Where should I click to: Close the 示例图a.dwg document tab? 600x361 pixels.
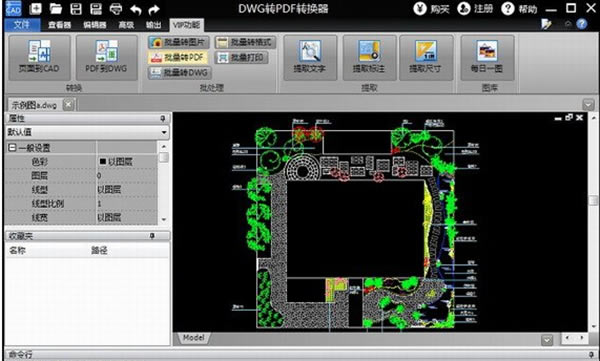(x=68, y=104)
